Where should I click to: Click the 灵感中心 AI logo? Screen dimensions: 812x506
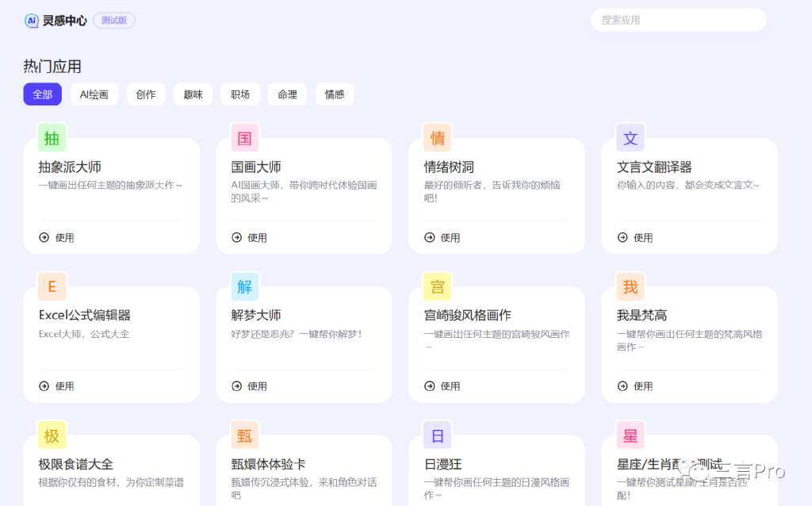(x=32, y=21)
